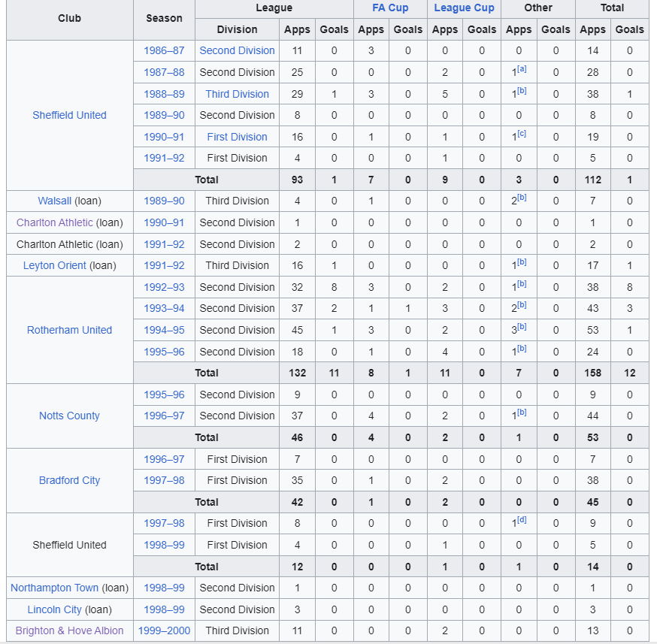Open 1989–90 season link in Walsall row
The height and width of the screenshot is (644, 657).
pyautogui.click(x=164, y=201)
